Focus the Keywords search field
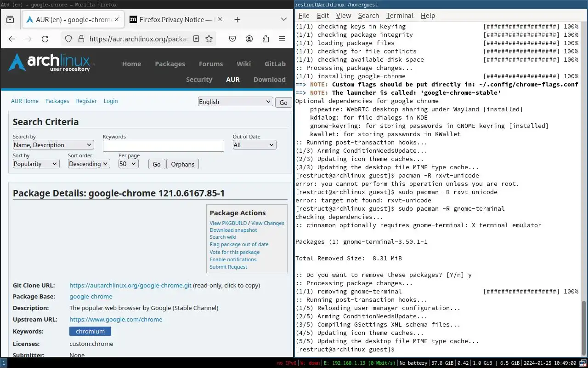Screen dimensions: 588x368 (x=164, y=146)
